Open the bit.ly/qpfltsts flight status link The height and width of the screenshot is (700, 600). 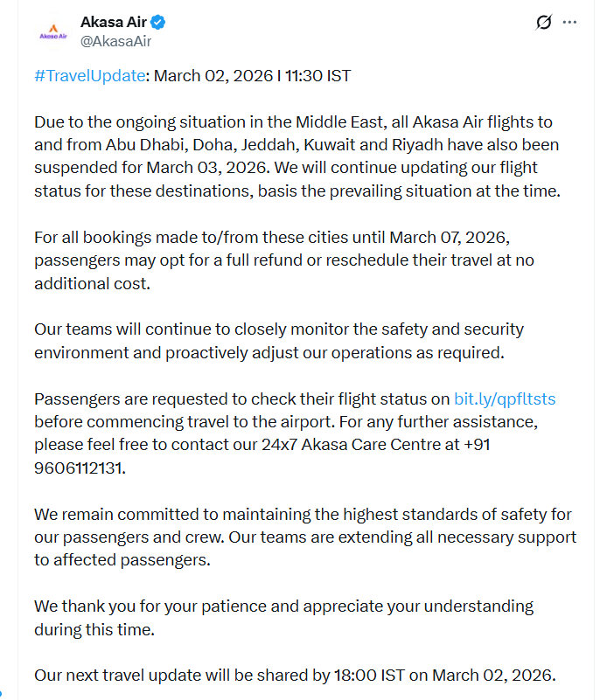pos(505,399)
